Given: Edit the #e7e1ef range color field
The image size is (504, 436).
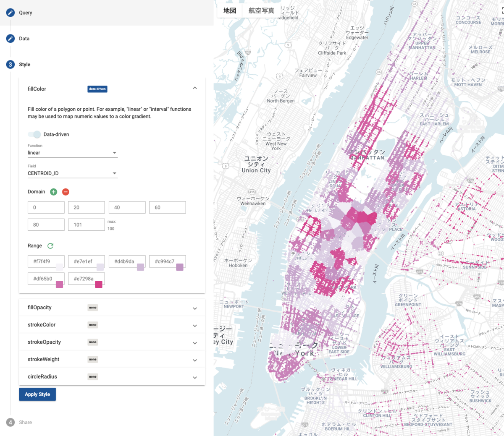Looking at the screenshot, I should click(87, 261).
